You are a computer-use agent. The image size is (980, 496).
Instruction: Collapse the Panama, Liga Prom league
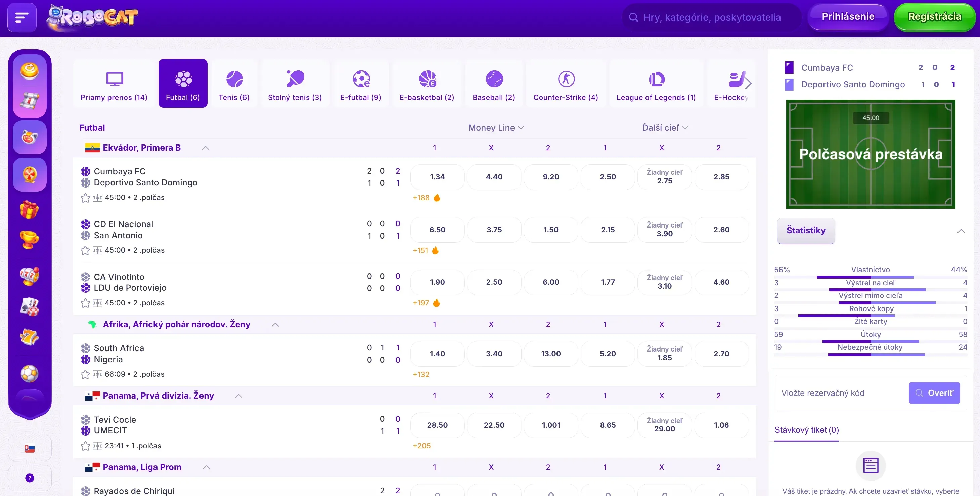pos(206,467)
